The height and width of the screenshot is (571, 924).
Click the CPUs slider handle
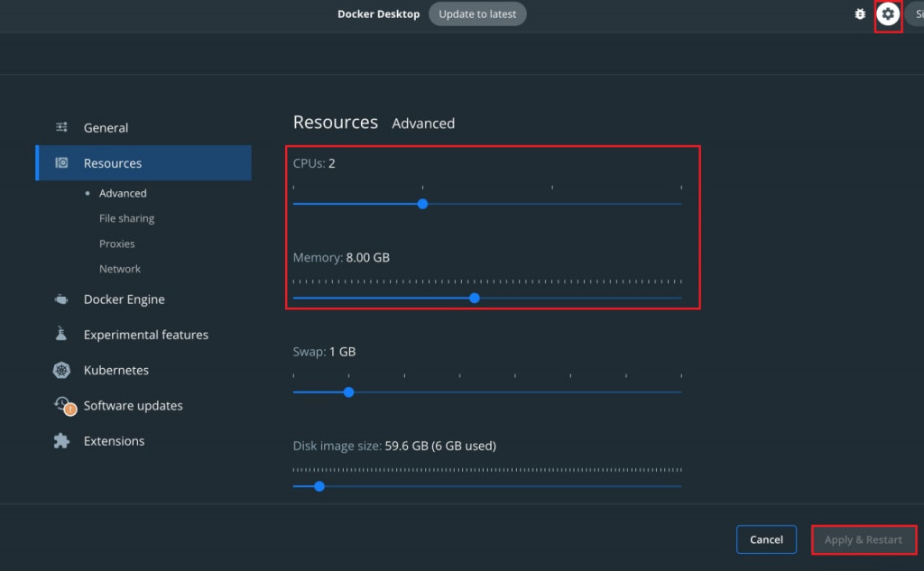pyautogui.click(x=422, y=204)
